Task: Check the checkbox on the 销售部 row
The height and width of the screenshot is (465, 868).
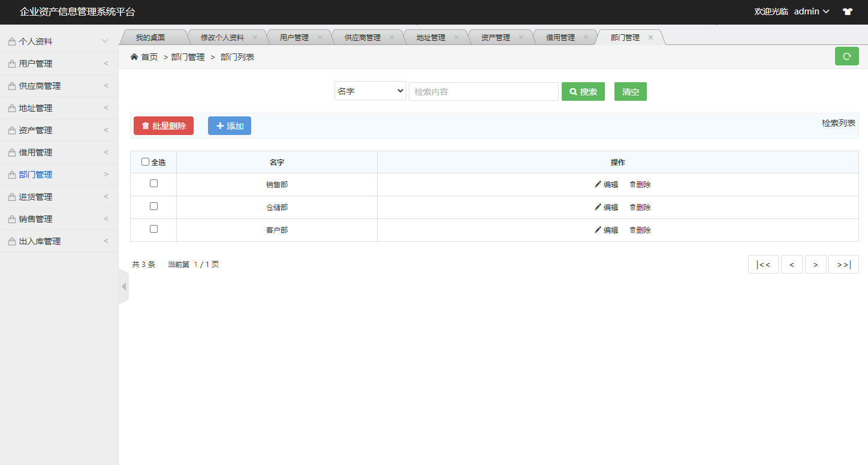Action: point(153,184)
